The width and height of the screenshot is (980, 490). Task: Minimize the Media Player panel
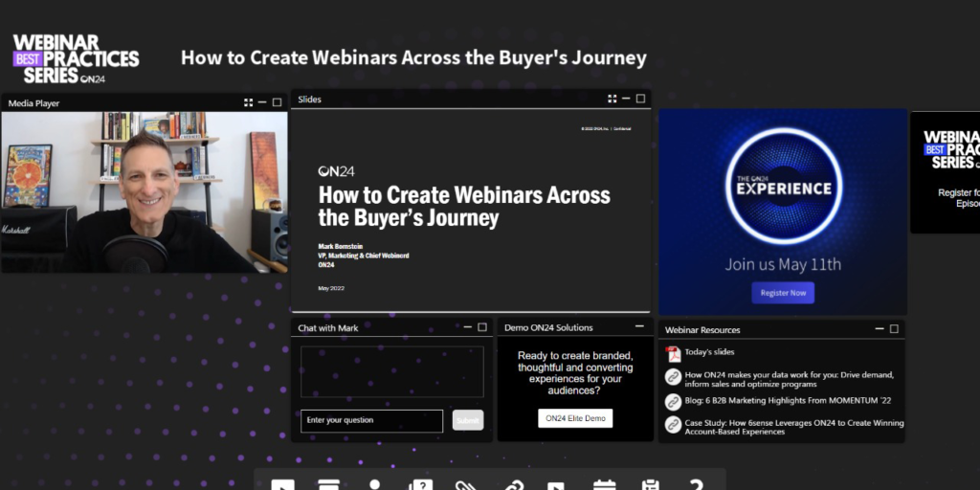[x=262, y=102]
